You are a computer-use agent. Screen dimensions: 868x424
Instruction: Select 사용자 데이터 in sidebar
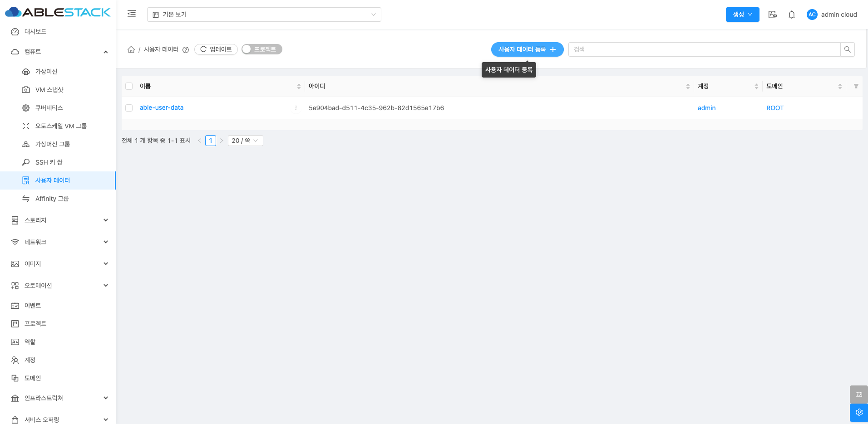pos(58,180)
